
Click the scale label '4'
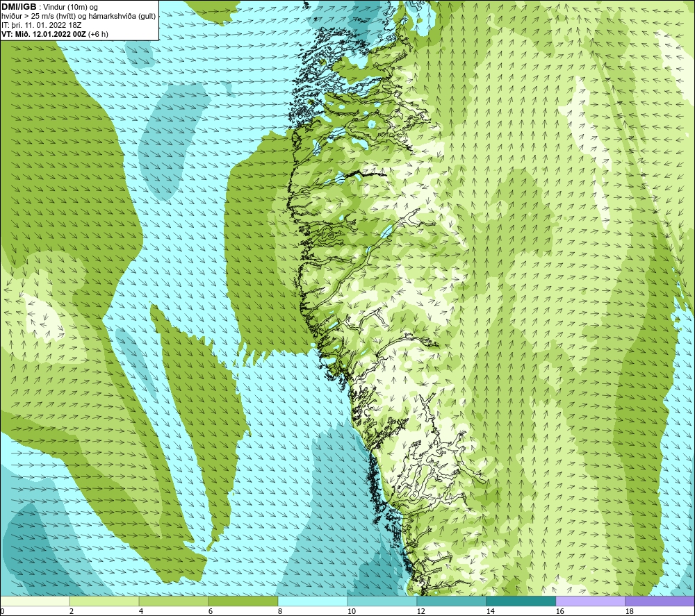pyautogui.click(x=141, y=612)
